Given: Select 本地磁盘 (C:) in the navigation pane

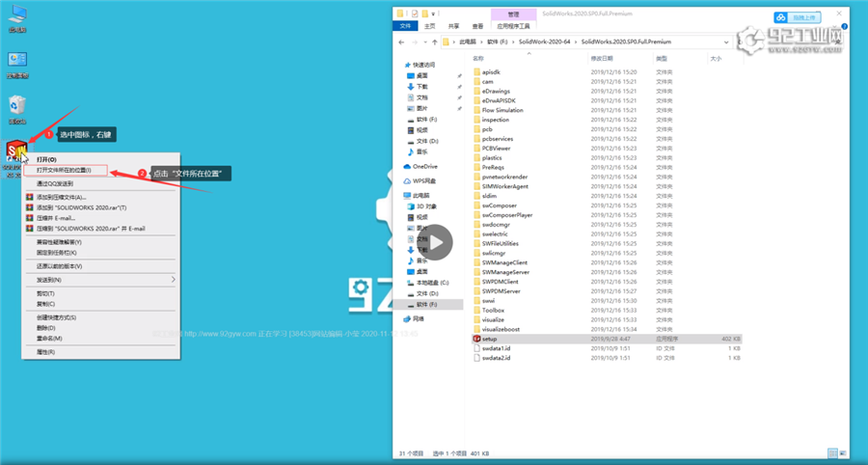Looking at the screenshot, I should pos(432,283).
